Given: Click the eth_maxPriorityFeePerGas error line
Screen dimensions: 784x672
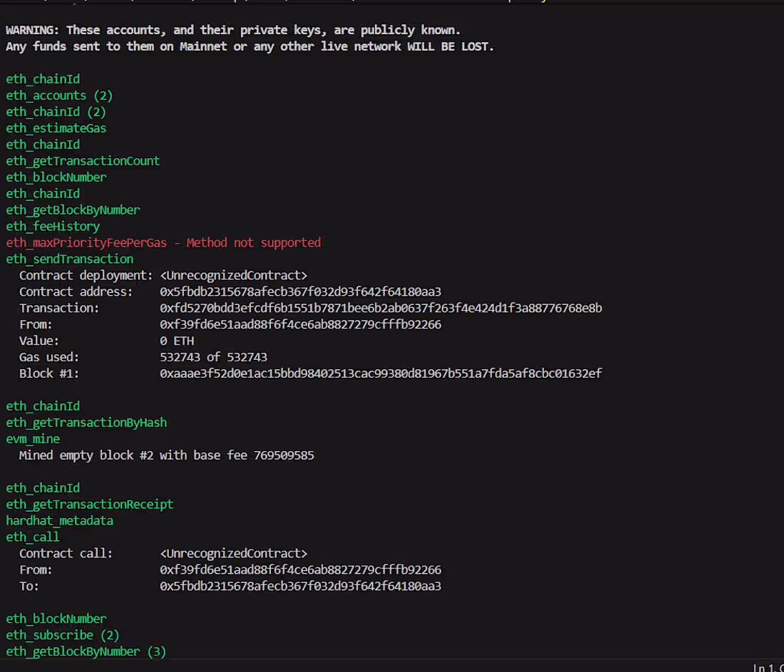Looking at the screenshot, I should [x=163, y=242].
